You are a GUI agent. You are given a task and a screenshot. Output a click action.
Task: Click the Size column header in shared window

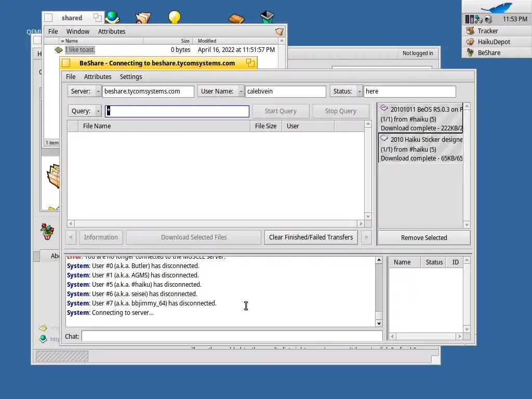[x=168, y=41]
